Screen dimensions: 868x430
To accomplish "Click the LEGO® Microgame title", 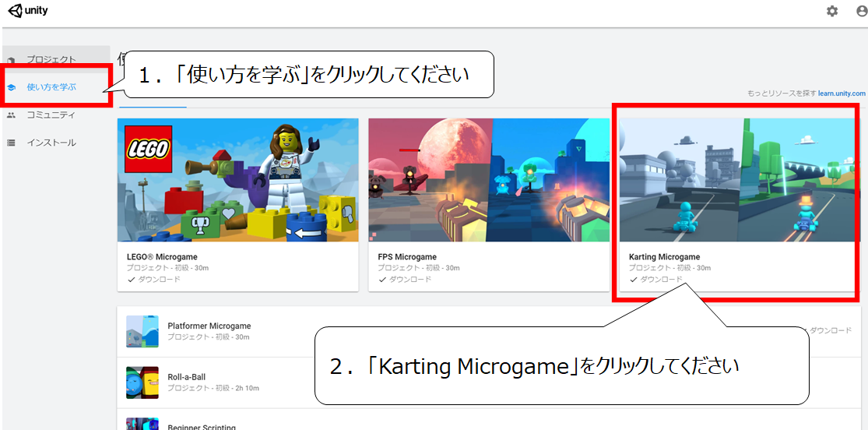I will coord(162,257).
